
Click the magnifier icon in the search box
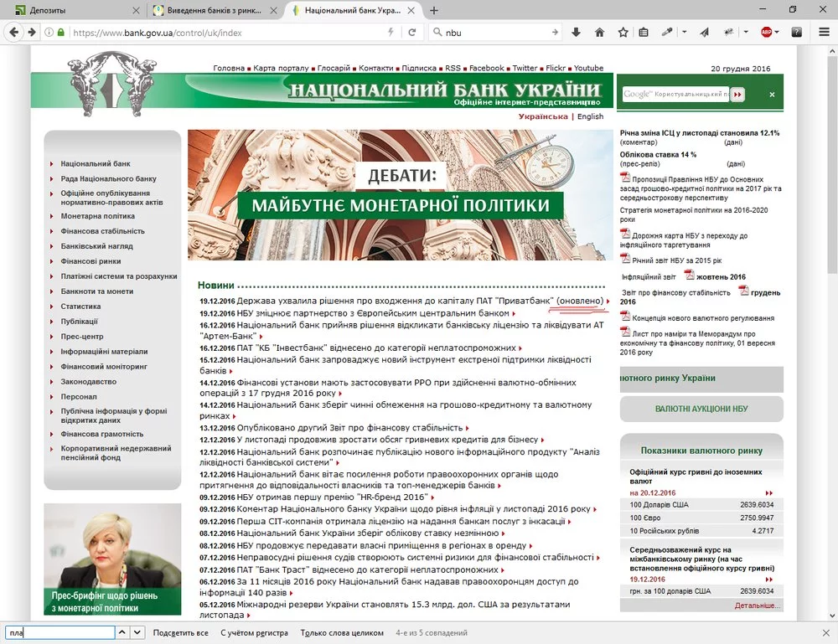pyautogui.click(x=437, y=33)
